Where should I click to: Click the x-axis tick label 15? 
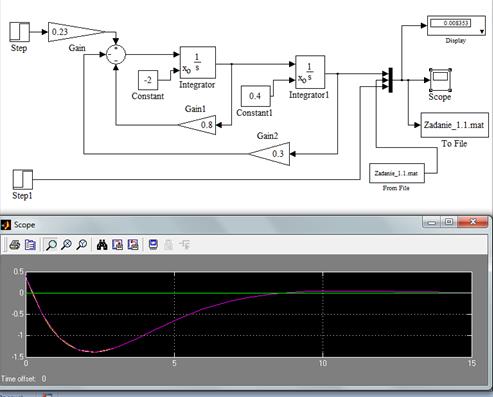coord(471,363)
